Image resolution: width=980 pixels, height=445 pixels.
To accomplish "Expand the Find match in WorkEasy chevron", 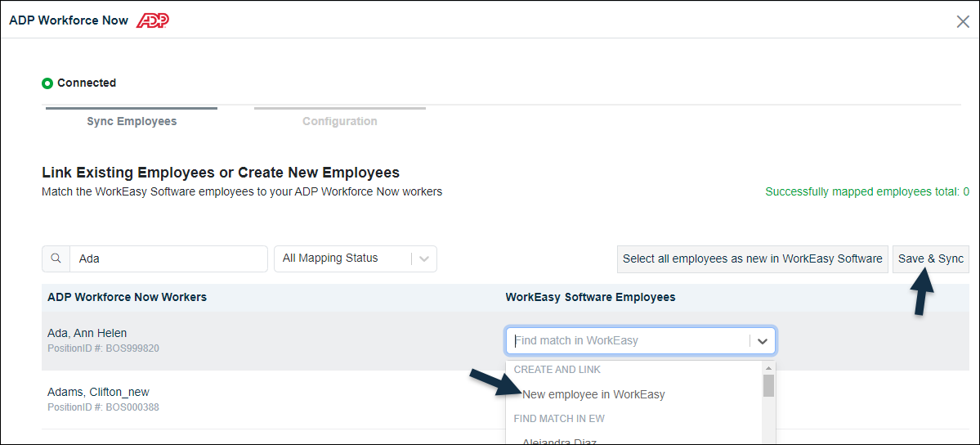I will 762,341.
